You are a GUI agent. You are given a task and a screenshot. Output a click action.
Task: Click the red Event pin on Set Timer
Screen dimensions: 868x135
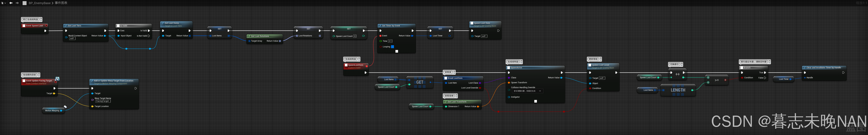(x=381, y=36)
